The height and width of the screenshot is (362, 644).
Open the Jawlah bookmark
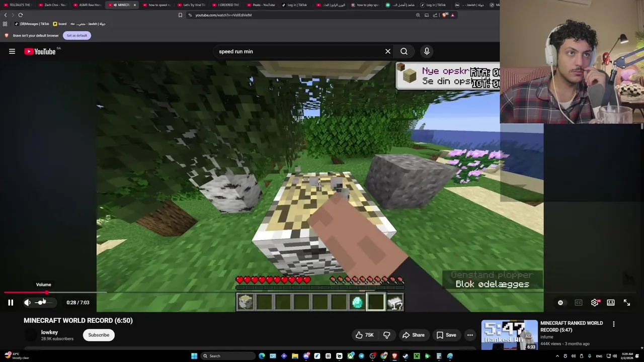(x=88, y=24)
